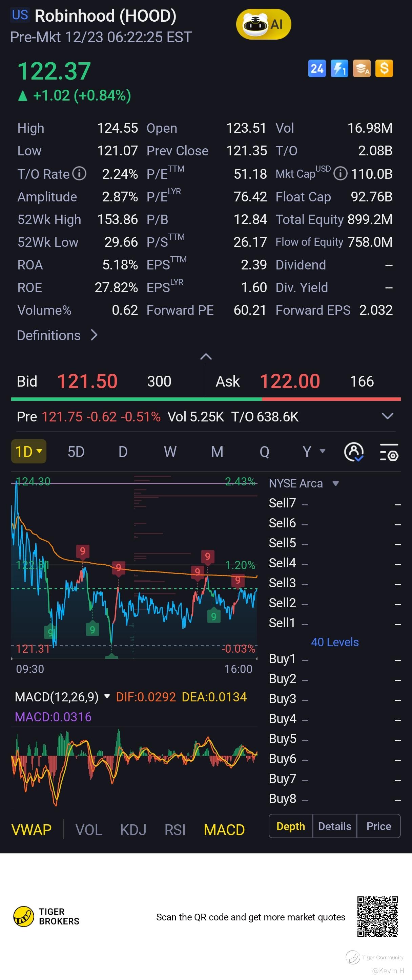Open the AI assistant robot icon
The height and width of the screenshot is (980, 412).
[264, 24]
